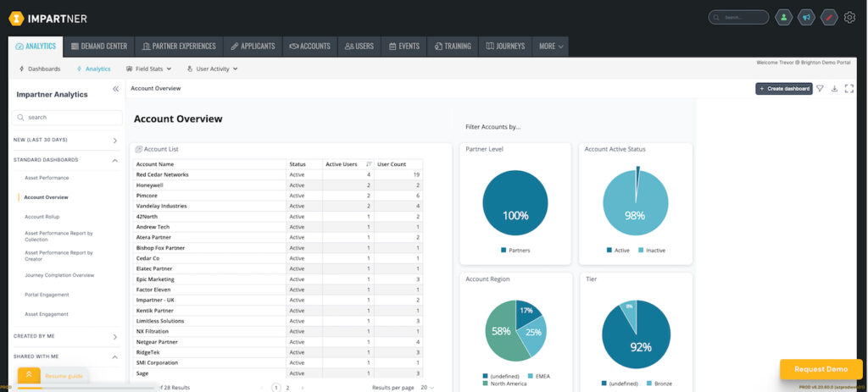Open the Analytics main tab
The height and width of the screenshot is (392, 868).
click(36, 47)
